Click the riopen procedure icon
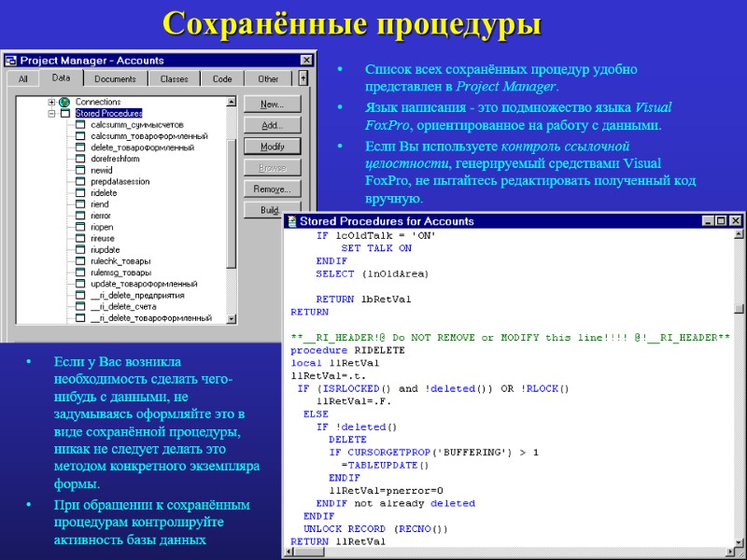 [79, 226]
